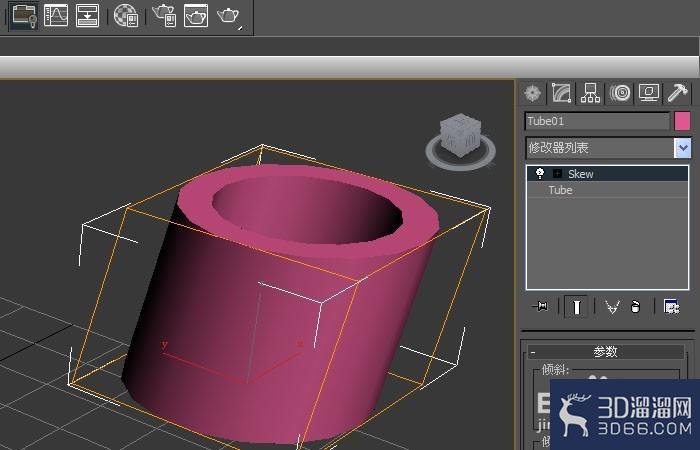Toggle Pin Stack button

(540, 307)
